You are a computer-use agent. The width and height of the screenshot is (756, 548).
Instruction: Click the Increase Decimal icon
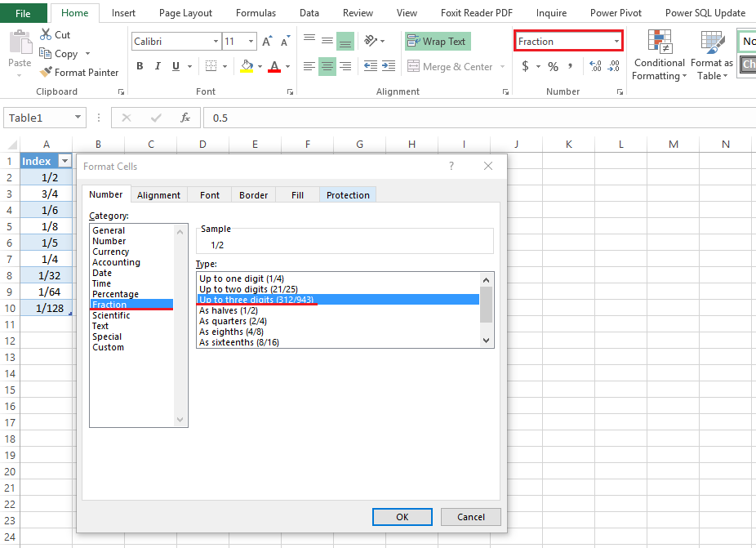(595, 66)
